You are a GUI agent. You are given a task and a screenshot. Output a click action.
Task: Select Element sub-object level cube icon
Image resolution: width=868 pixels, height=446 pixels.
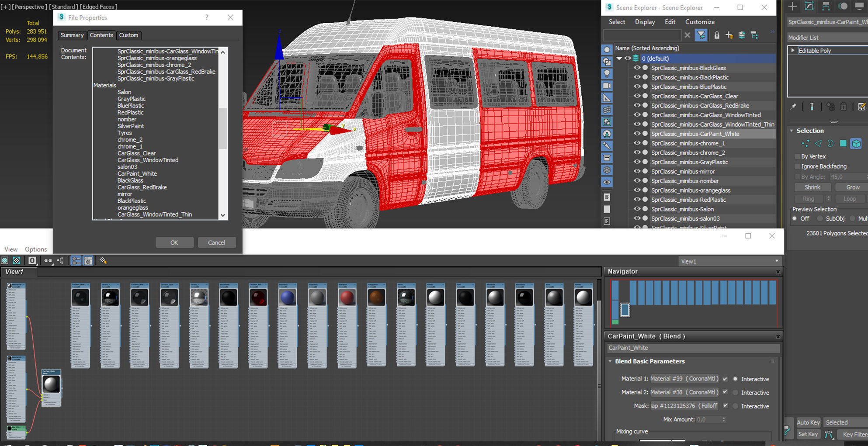pos(856,143)
